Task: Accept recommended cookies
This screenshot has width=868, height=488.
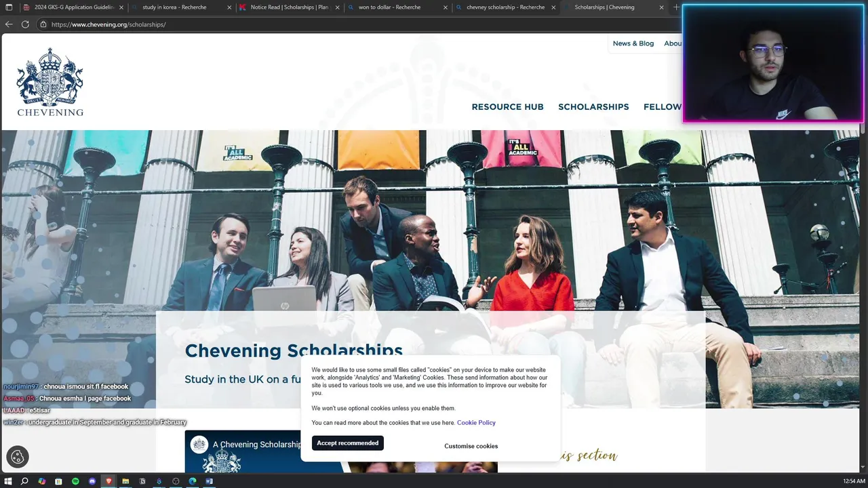Action: (x=348, y=443)
